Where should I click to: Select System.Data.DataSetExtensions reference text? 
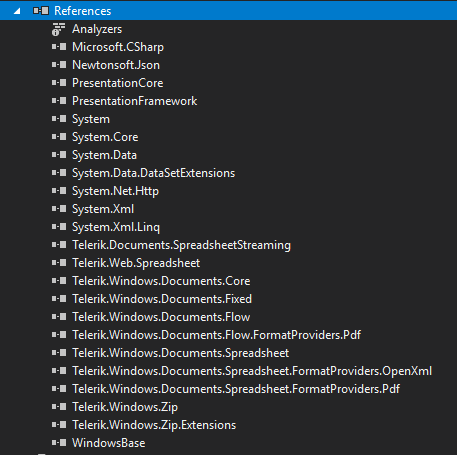tap(154, 173)
